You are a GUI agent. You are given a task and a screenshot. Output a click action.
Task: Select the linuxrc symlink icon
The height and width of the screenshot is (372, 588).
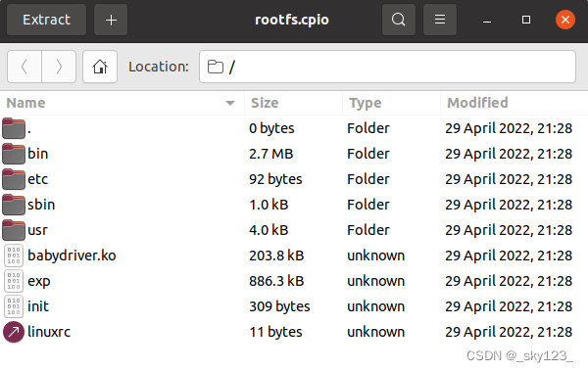tap(14, 332)
